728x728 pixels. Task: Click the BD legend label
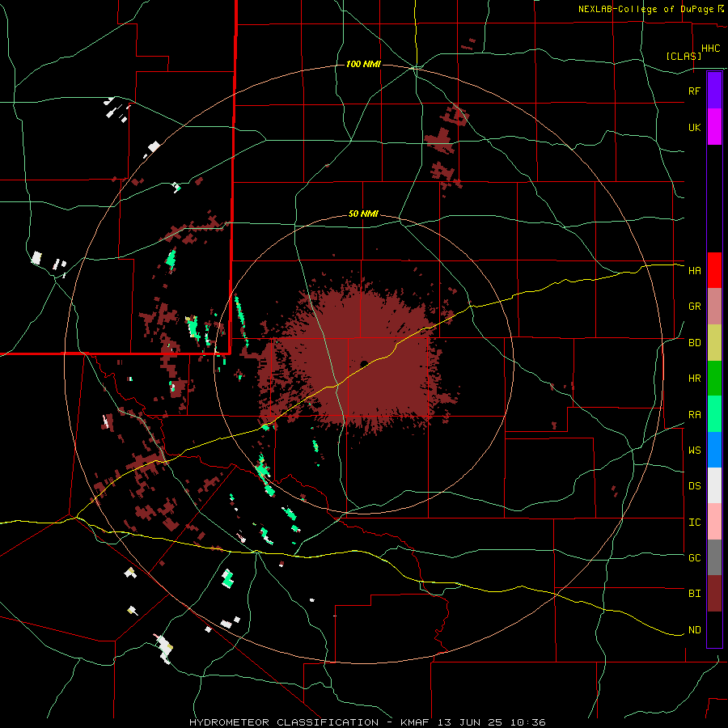pyautogui.click(x=695, y=343)
